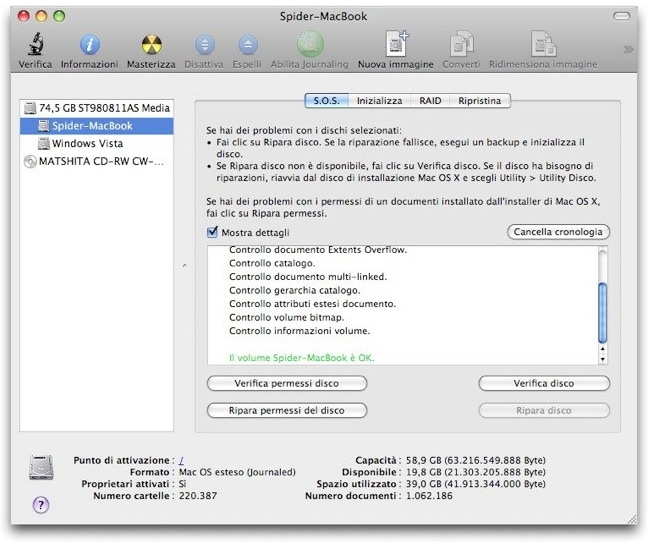Click the split divider handle beside sidebar

(184, 265)
